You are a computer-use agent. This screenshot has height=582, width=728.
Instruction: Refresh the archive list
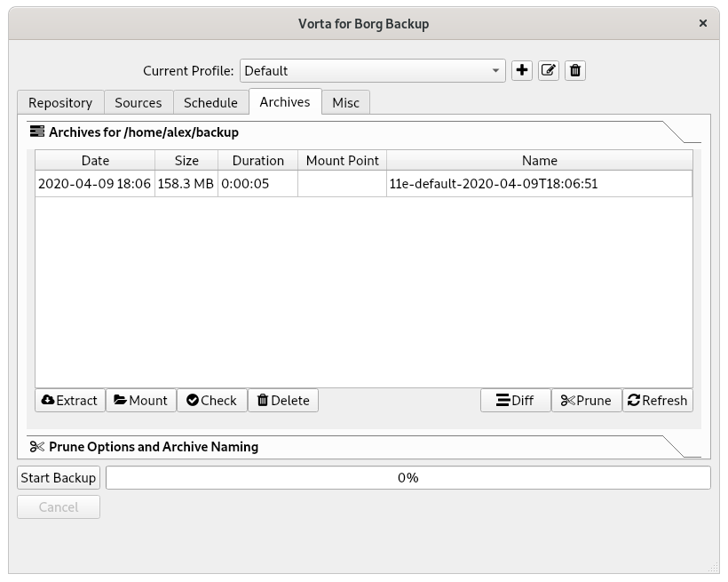(x=657, y=401)
